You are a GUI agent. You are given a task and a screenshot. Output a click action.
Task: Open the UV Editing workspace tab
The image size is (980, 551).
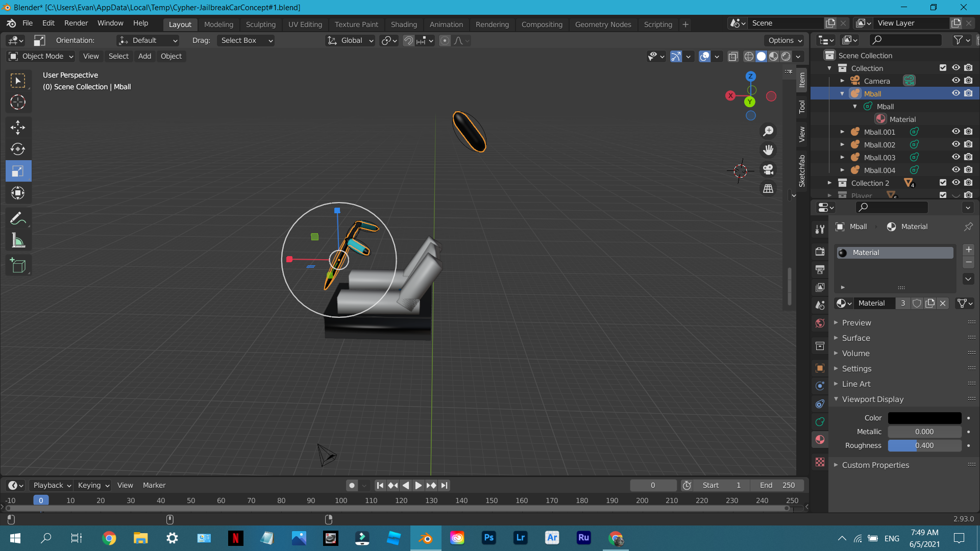click(304, 25)
